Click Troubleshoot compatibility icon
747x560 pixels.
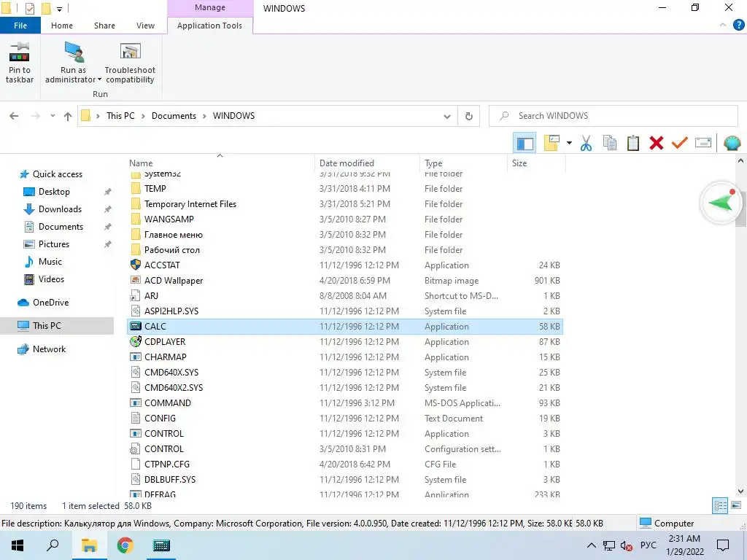tap(130, 52)
